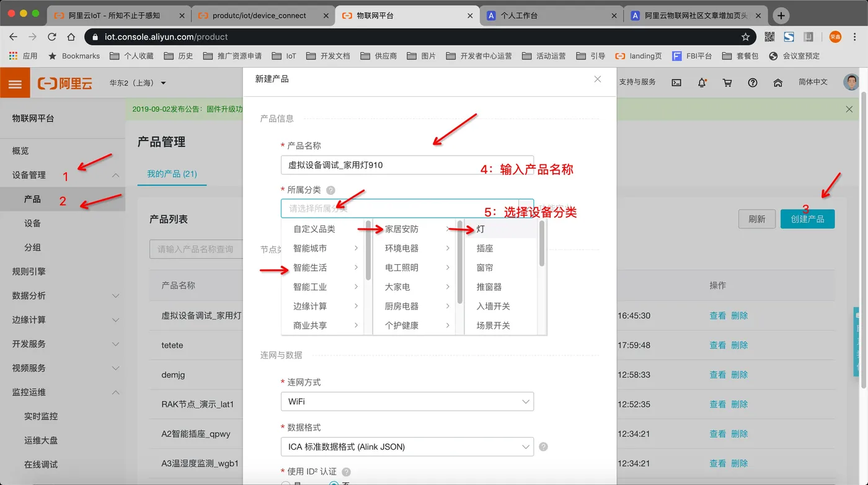The height and width of the screenshot is (485, 868).
Task: Reload the page
Action: click(x=52, y=37)
